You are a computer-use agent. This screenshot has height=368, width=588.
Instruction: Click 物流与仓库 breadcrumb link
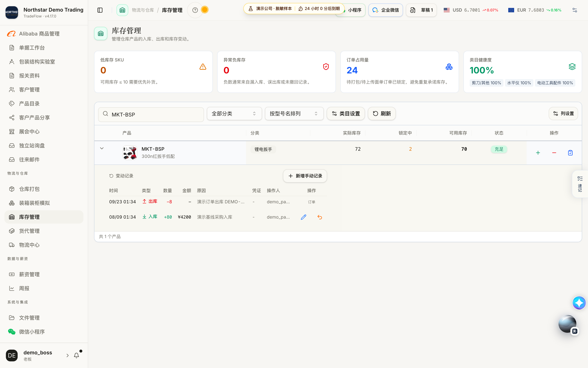(x=143, y=10)
